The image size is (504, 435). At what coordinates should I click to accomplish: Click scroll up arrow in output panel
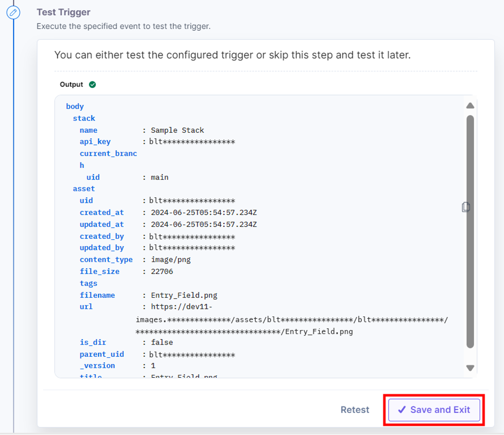point(470,106)
